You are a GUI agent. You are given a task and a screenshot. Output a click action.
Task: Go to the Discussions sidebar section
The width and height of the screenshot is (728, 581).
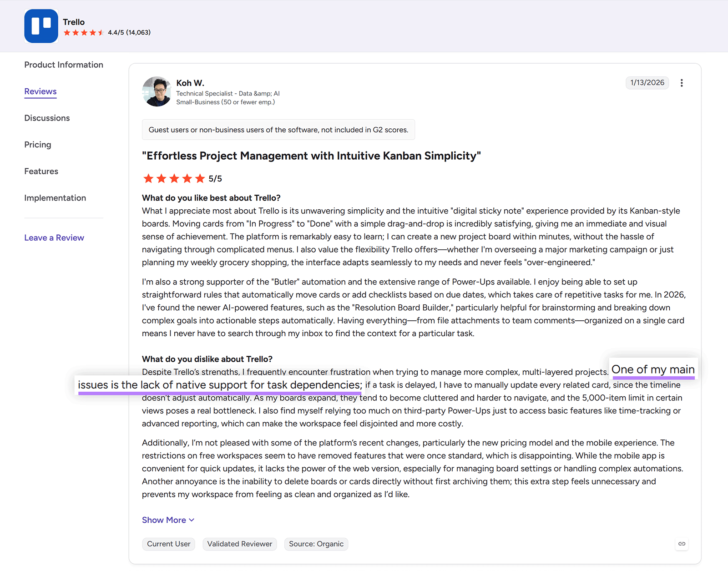(47, 118)
